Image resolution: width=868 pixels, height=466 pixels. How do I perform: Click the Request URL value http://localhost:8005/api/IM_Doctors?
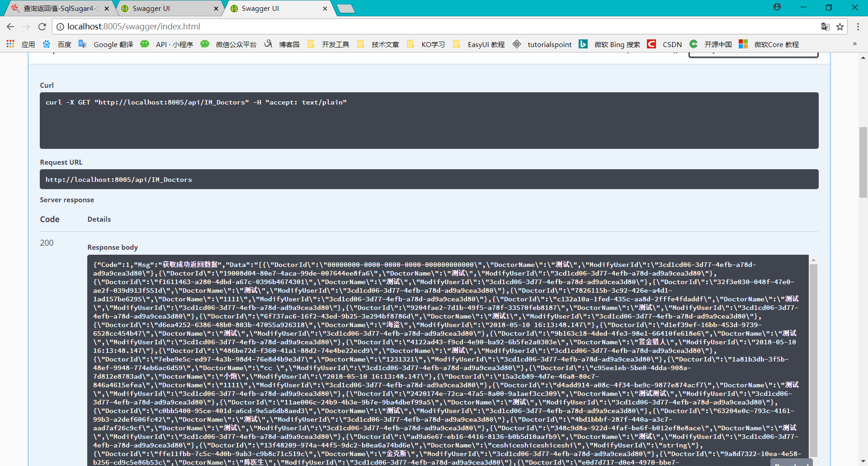point(119,180)
